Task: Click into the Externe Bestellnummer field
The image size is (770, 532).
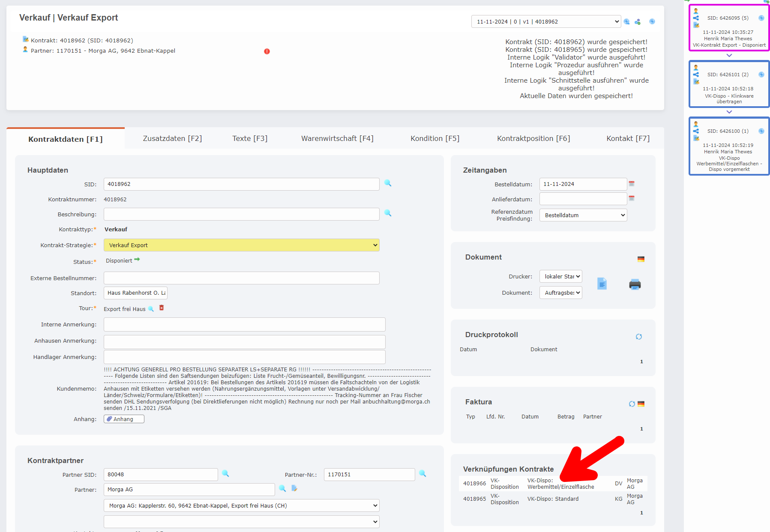Action: point(241,278)
